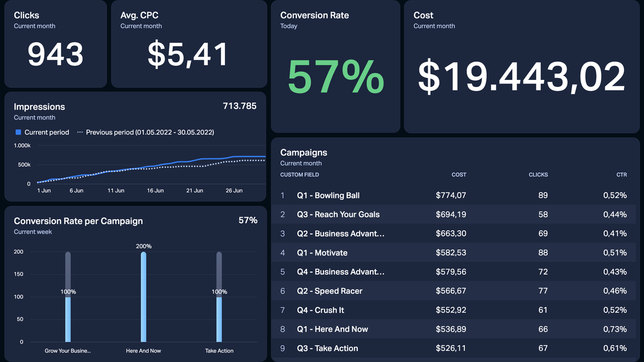Image resolution: width=644 pixels, height=362 pixels.
Task: Select the Q1 - Here And Now campaign
Action: (x=333, y=329)
